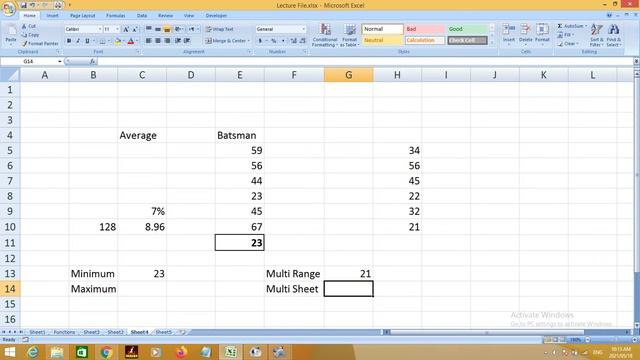Increase decimal places

(x=293, y=41)
